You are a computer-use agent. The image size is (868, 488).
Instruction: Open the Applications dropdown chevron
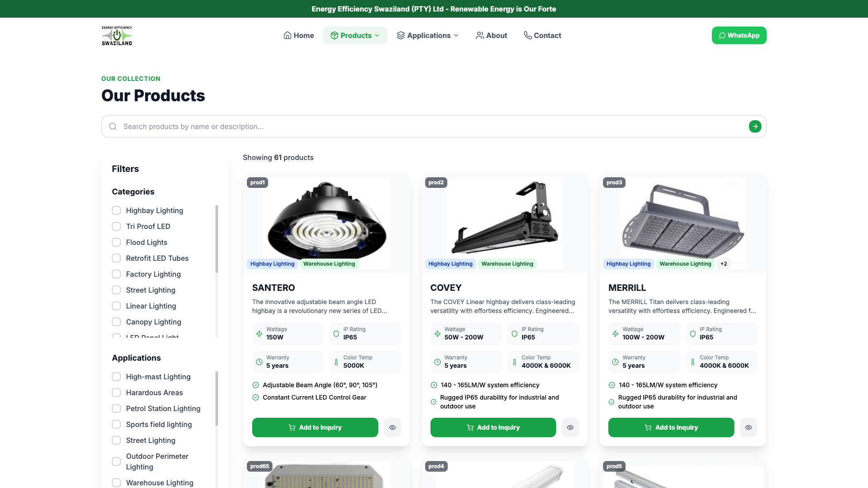tap(456, 35)
